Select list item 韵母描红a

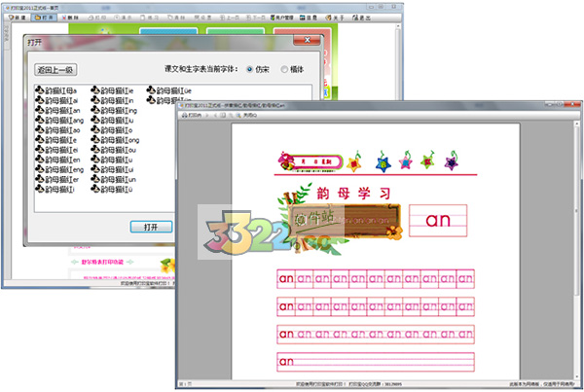tap(56, 90)
